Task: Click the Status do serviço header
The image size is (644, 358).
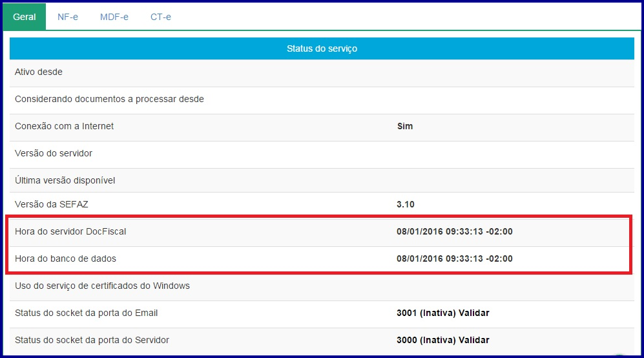Action: click(322, 48)
